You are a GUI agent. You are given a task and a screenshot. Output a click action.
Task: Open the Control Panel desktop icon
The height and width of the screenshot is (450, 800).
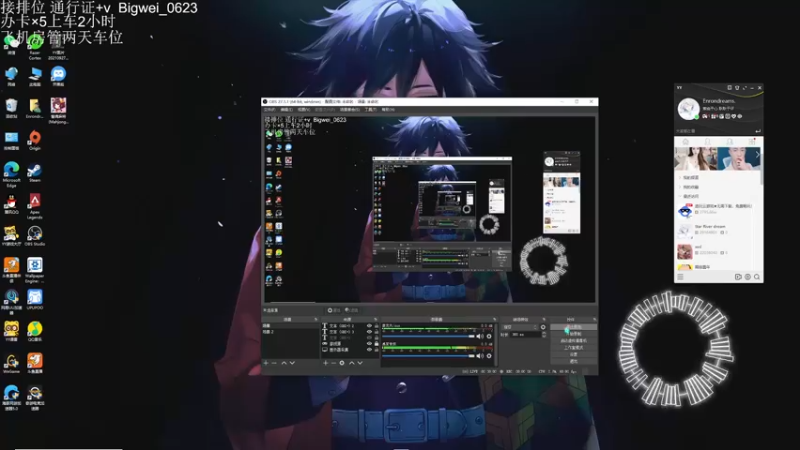(11, 140)
